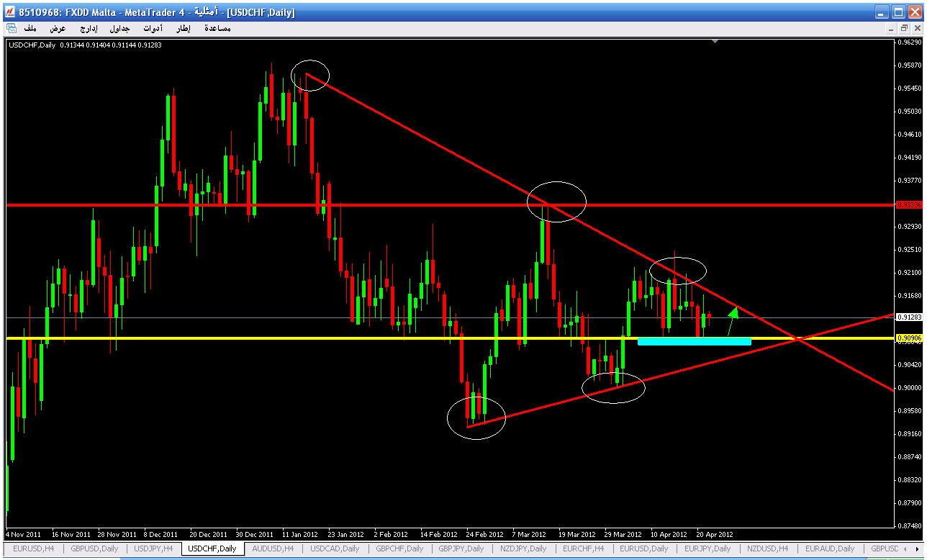927x560 pixels.
Task: Switch to the EURUSD,Daily chart tab
Action: (644, 548)
